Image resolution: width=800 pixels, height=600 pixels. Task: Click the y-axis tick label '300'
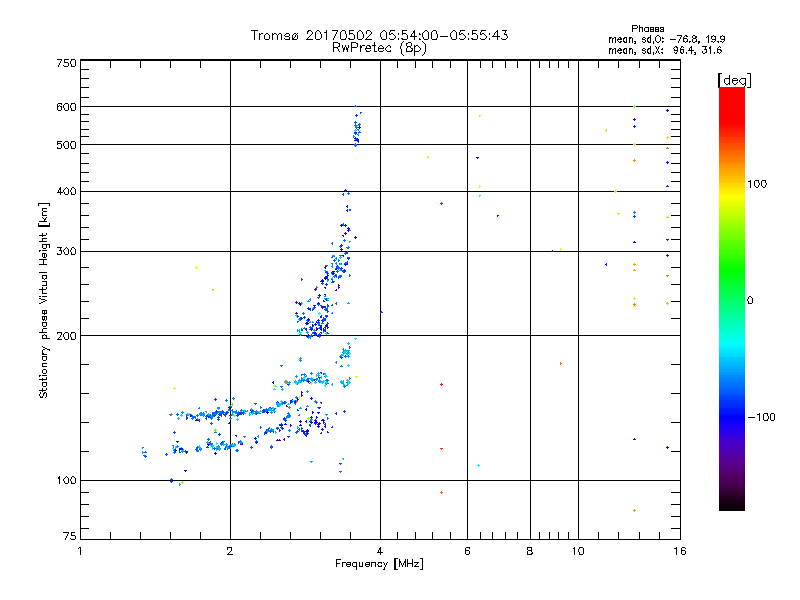point(66,251)
